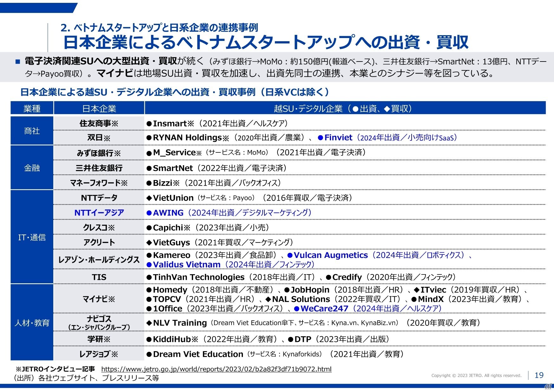This screenshot has width=554, height=392.
Task: Select the '人材･教育' category cell
Action: click(32, 323)
